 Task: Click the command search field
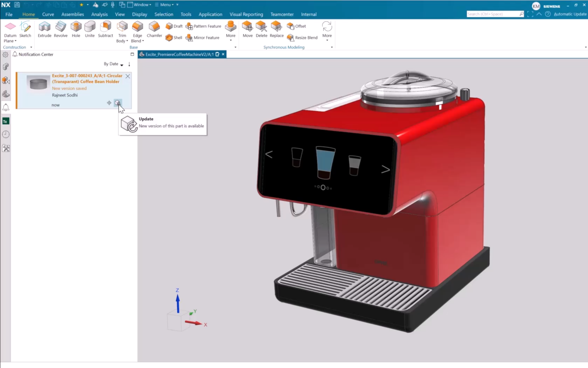(492, 14)
